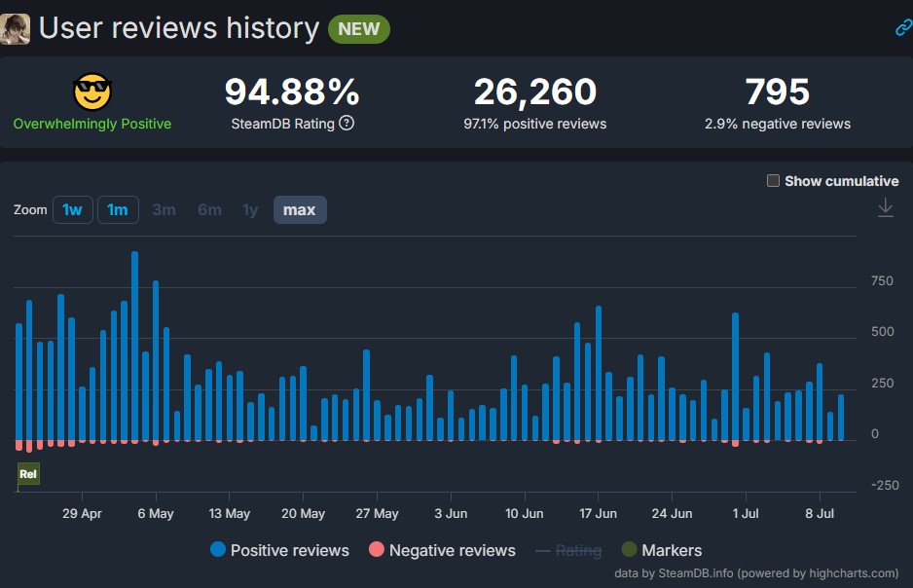
Task: Click the 26,260 positive reviews count
Action: 535,92
